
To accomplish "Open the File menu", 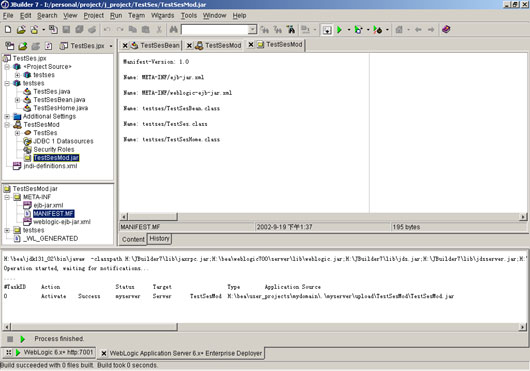I will click(x=8, y=16).
